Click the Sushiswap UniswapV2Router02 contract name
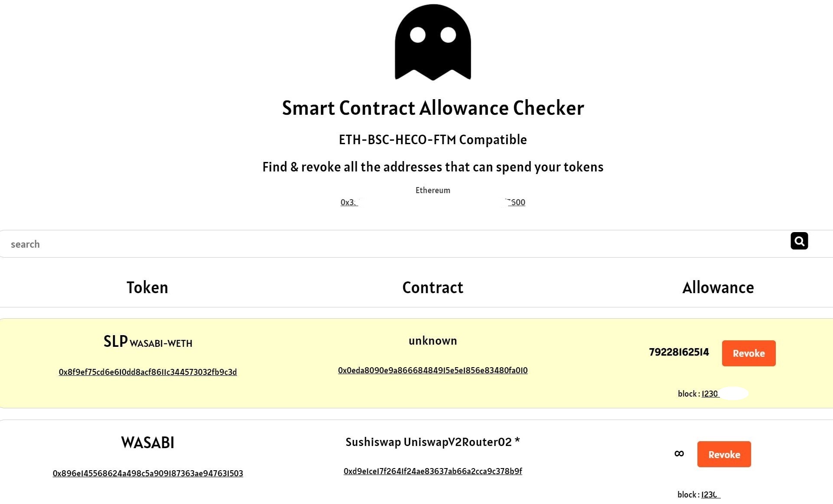The width and height of the screenshot is (833, 504). (433, 442)
